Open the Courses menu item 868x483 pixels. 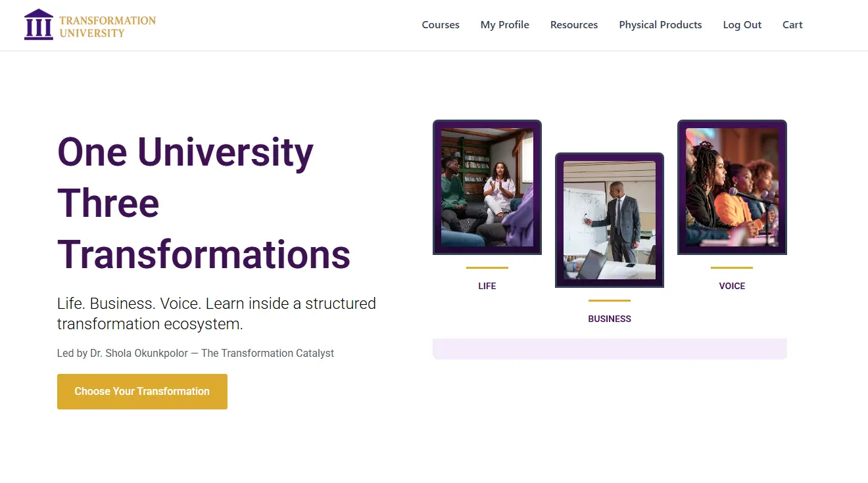coord(440,25)
